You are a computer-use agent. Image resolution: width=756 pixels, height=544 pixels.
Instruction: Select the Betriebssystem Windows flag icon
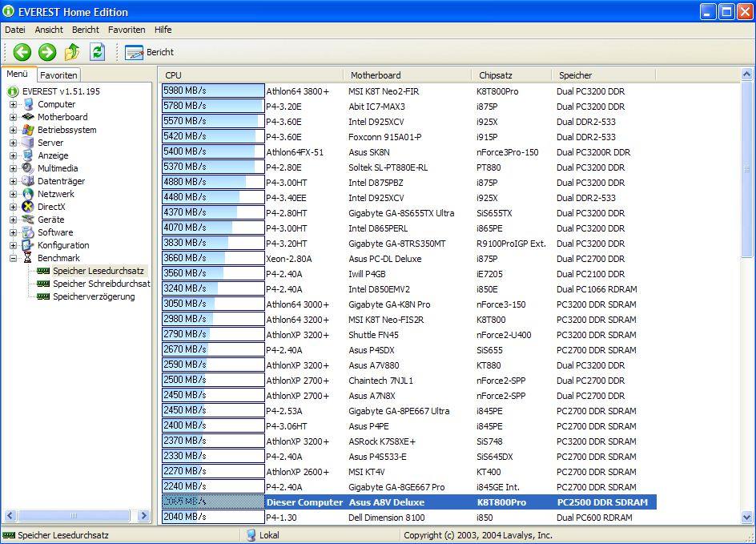29,130
